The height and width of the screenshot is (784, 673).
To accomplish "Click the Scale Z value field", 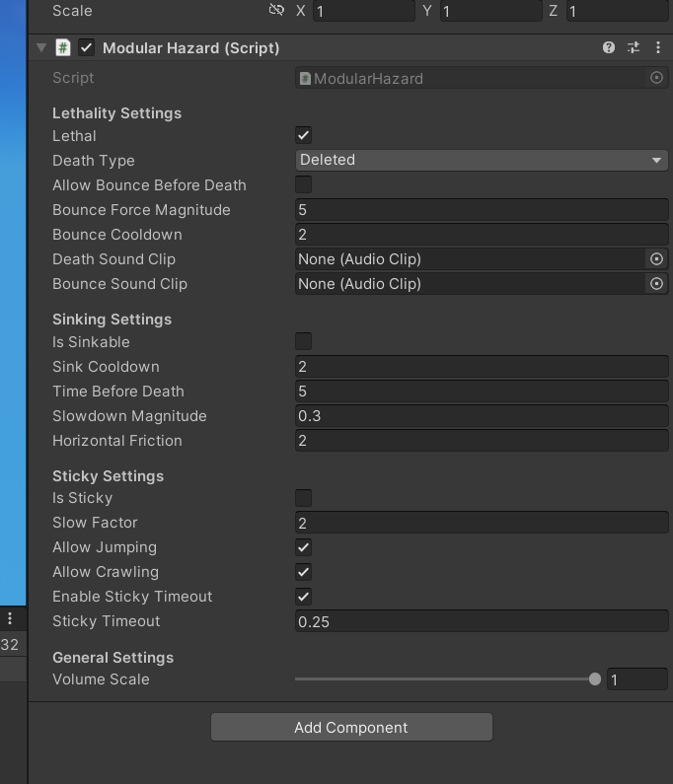I will pyautogui.click(x=618, y=11).
